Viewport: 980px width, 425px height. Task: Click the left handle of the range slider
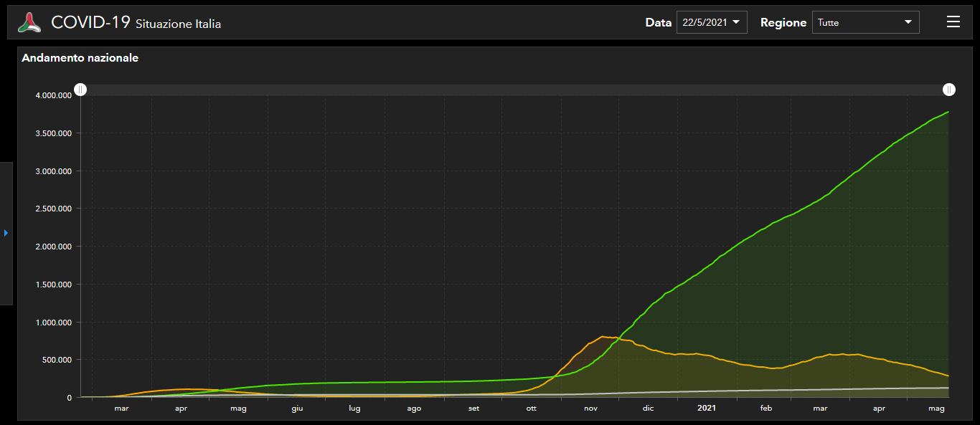click(81, 90)
